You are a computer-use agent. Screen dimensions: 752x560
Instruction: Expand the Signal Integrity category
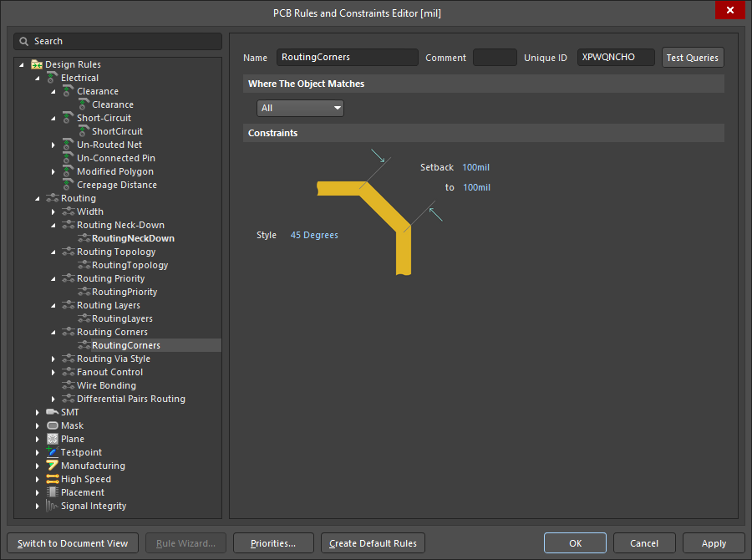[38, 506]
